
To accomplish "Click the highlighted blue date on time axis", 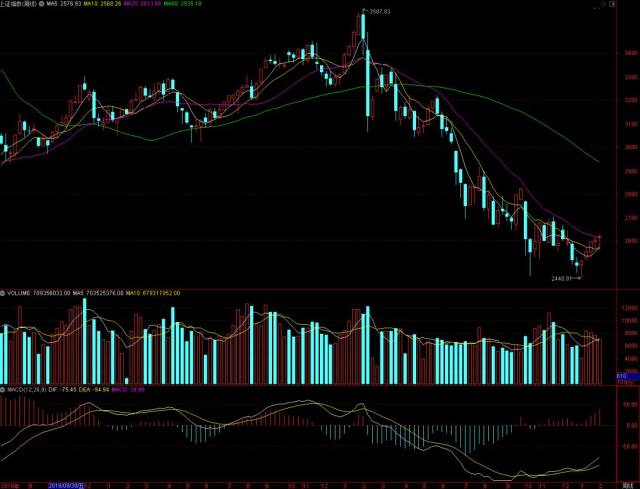I will coord(66,485).
